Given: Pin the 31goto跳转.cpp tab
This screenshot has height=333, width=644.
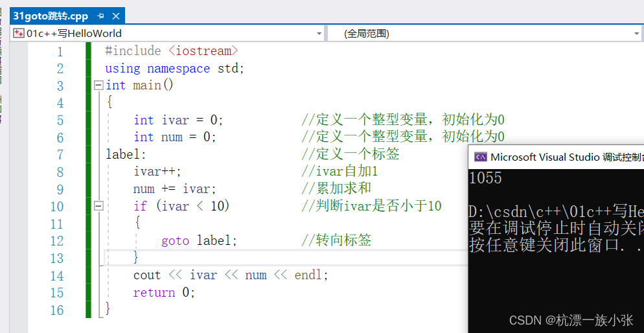Looking at the screenshot, I should [x=101, y=16].
